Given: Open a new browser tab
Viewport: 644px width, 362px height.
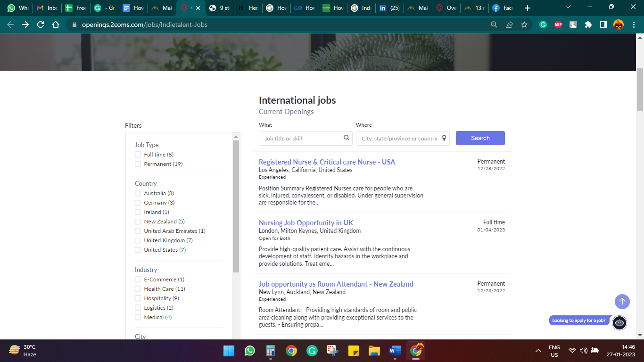Looking at the screenshot, I should pyautogui.click(x=528, y=8).
